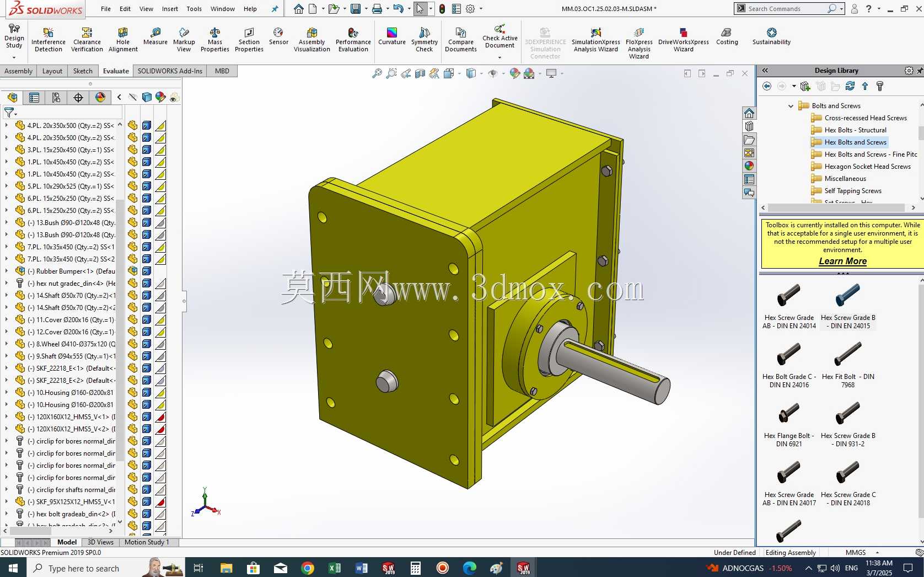This screenshot has width=924, height=577.
Task: Open Hole Alignment tool
Action: point(123,40)
